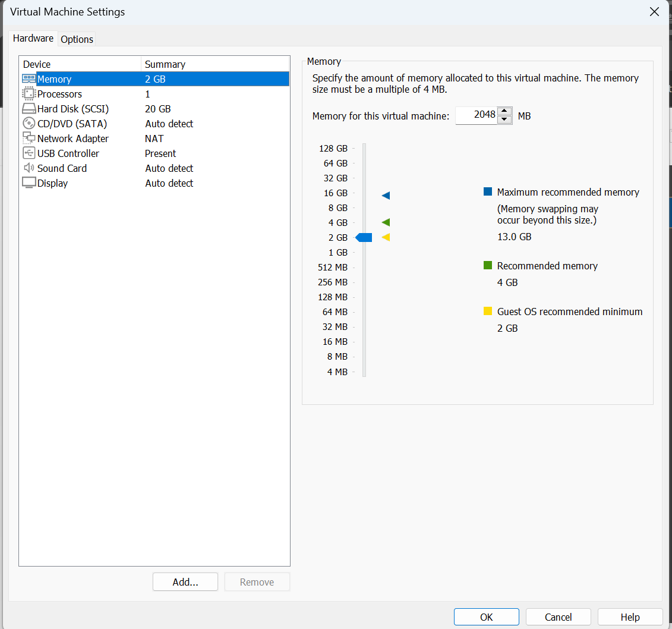The image size is (672, 629).
Task: Select the Hard Disk (SCSI) device row
Action: 155,109
